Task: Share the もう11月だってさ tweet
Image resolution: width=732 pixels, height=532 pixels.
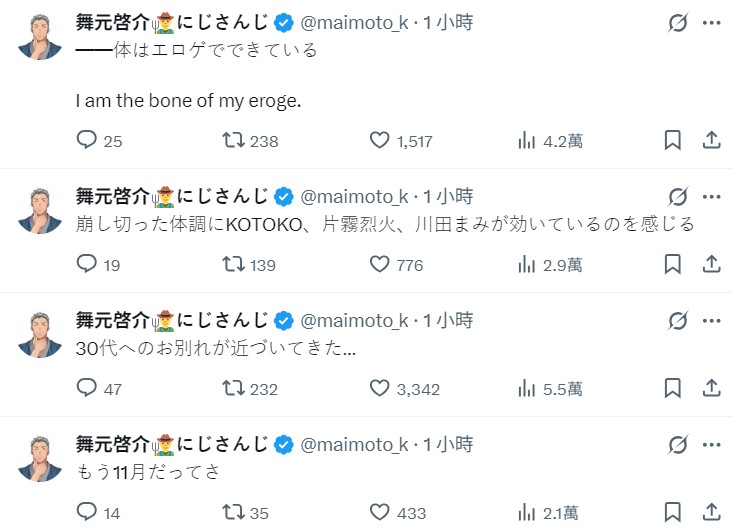Action: [x=711, y=512]
